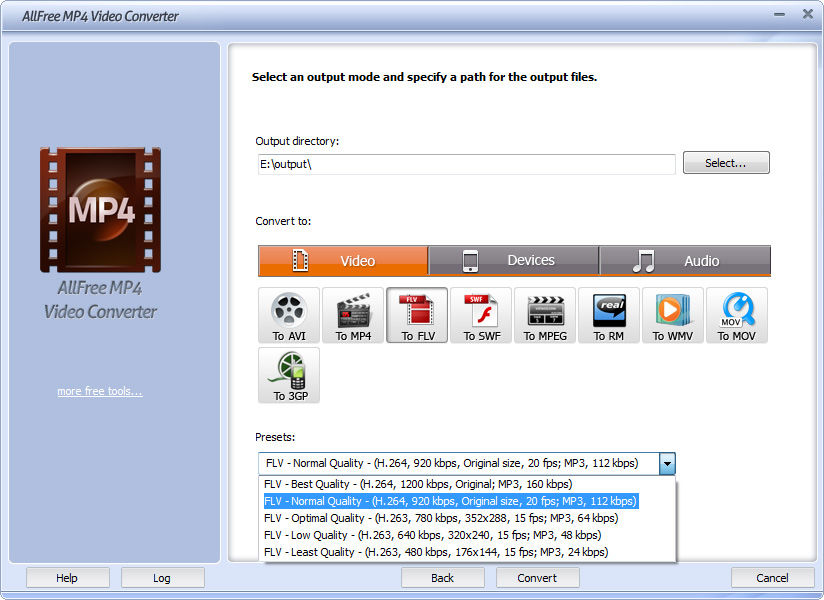
Task: Go Back to previous step
Action: [442, 578]
